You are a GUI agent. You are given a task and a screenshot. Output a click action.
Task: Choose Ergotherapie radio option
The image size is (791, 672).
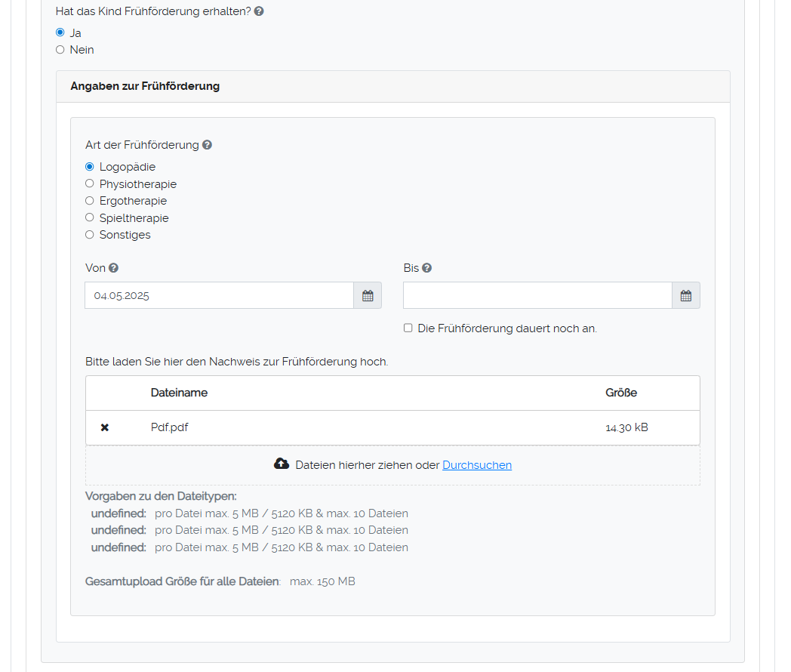pyautogui.click(x=90, y=201)
